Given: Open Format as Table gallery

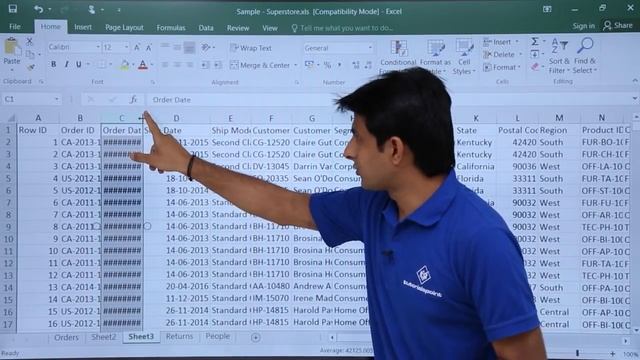Looking at the screenshot, I should [435, 56].
